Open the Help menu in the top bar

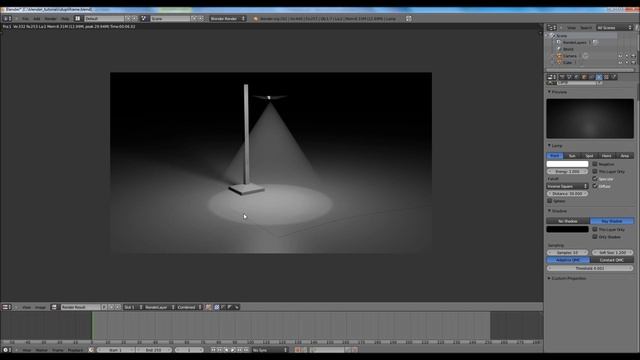point(65,19)
